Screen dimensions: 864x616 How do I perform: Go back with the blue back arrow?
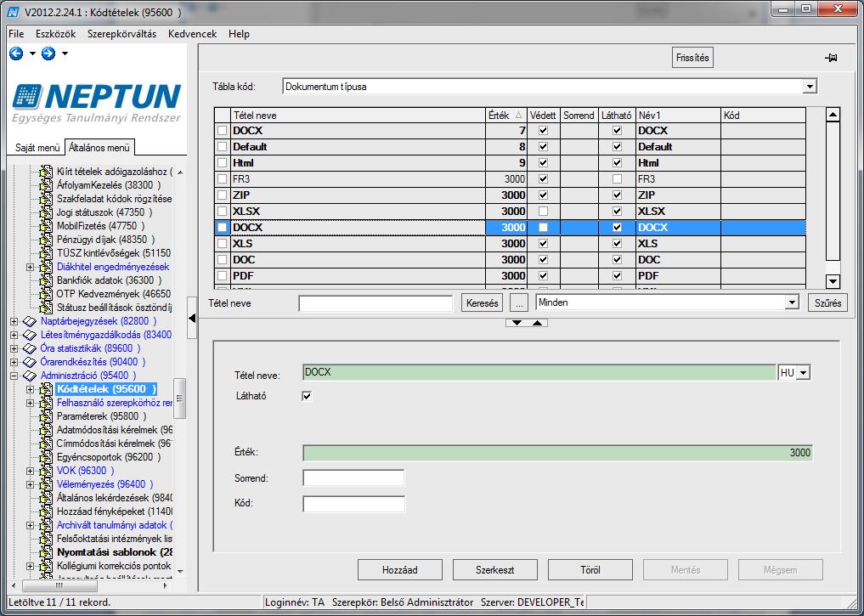(16, 54)
